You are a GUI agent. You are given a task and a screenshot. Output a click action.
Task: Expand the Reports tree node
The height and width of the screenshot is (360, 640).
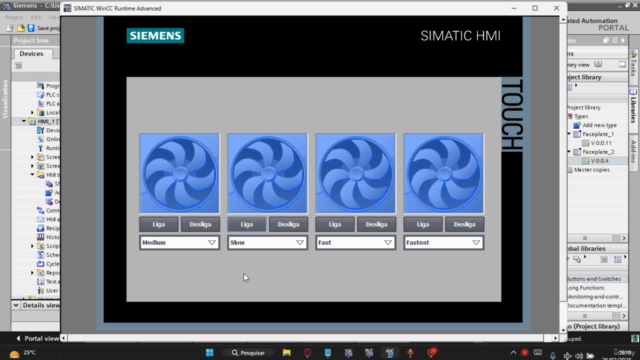pos(32,273)
